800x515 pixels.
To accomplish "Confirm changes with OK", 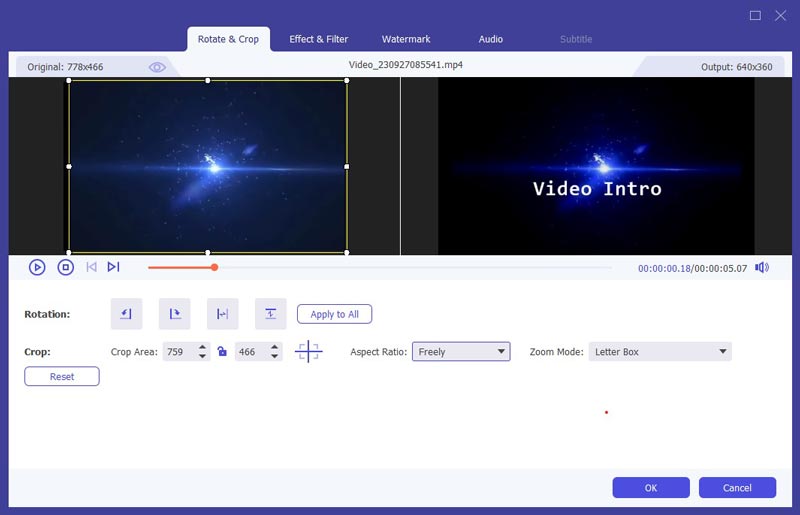I will click(651, 487).
